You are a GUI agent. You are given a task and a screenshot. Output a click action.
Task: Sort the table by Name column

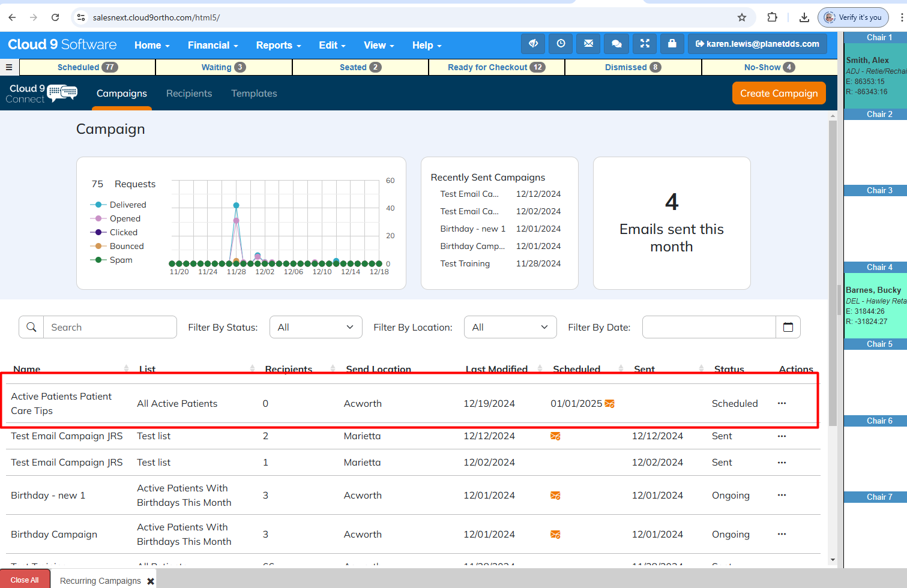tap(27, 369)
